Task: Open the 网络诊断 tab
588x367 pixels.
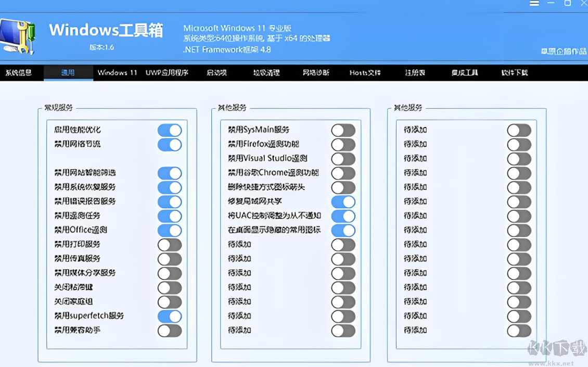Action: (x=316, y=73)
